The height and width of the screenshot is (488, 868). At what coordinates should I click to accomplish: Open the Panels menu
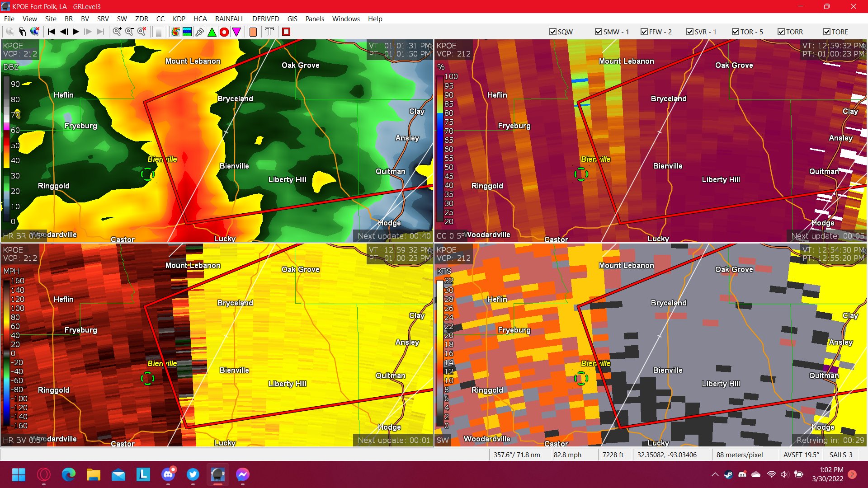coord(315,19)
